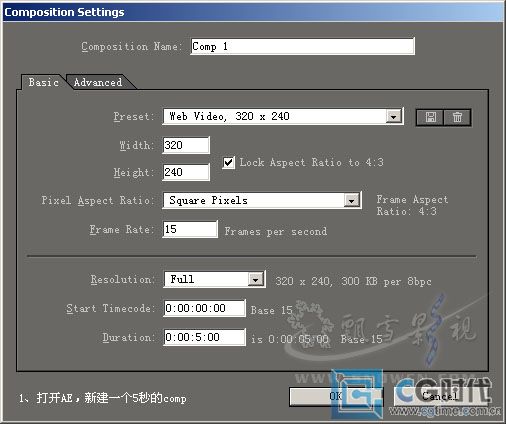Switch to the Basic tab
This screenshot has height=424, width=506.
click(43, 82)
